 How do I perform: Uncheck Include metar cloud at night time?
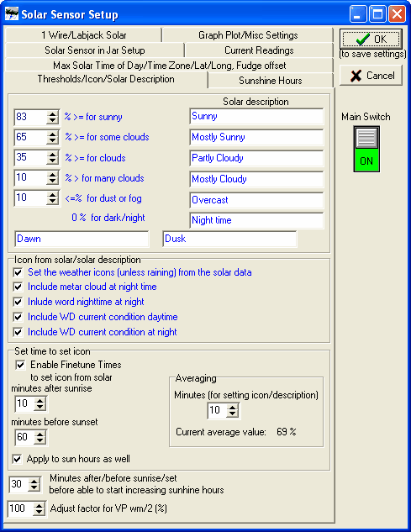click(x=18, y=287)
